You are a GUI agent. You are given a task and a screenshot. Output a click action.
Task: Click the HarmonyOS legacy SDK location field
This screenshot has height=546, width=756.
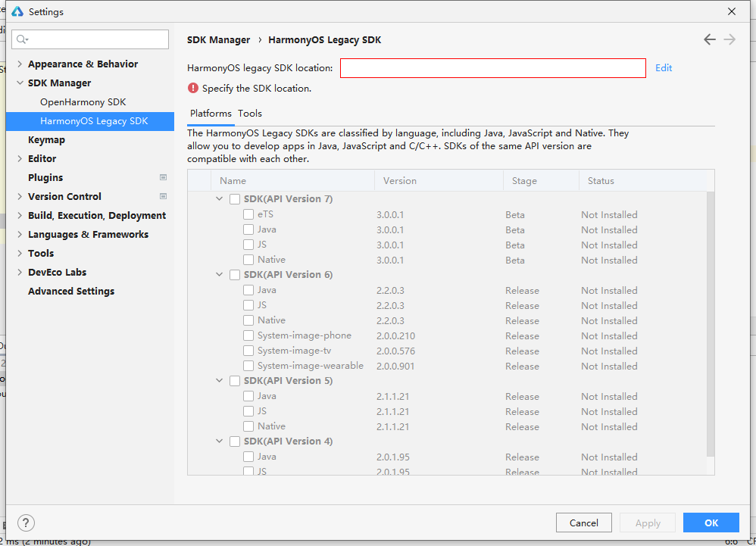492,68
